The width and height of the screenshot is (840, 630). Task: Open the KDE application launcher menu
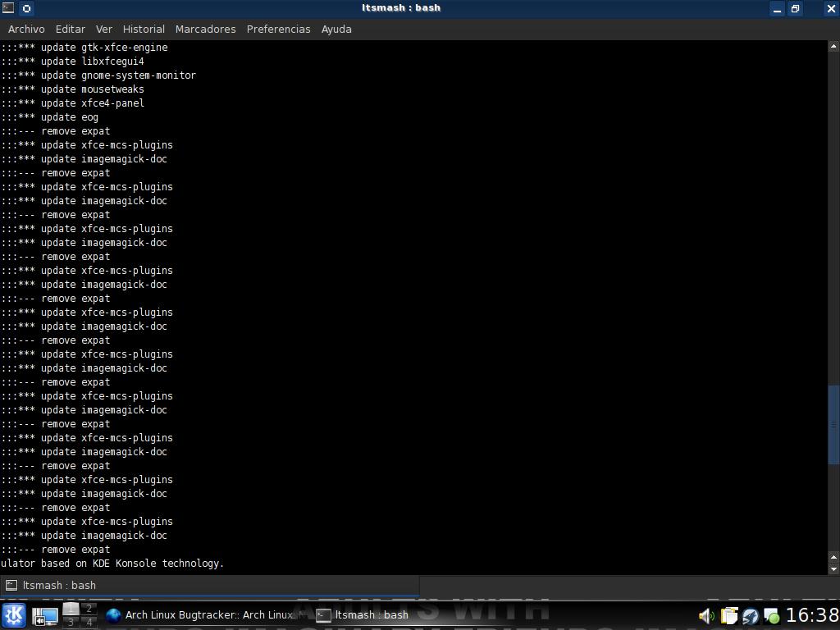(14, 615)
